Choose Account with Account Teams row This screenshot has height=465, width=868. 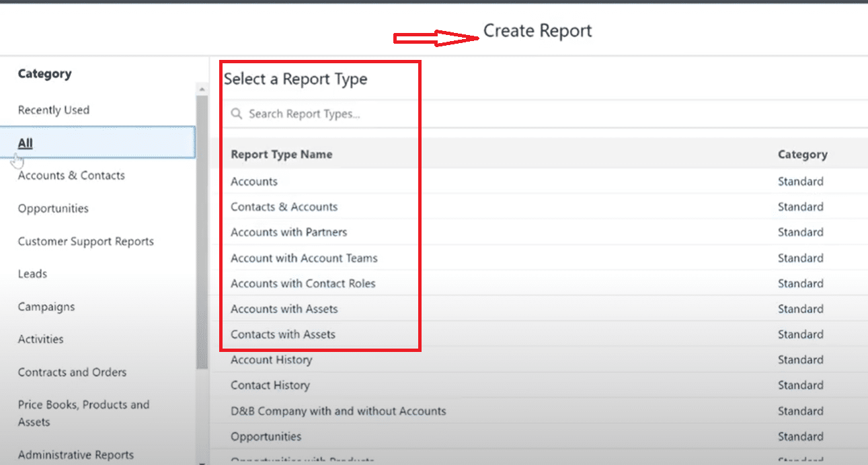(x=304, y=258)
